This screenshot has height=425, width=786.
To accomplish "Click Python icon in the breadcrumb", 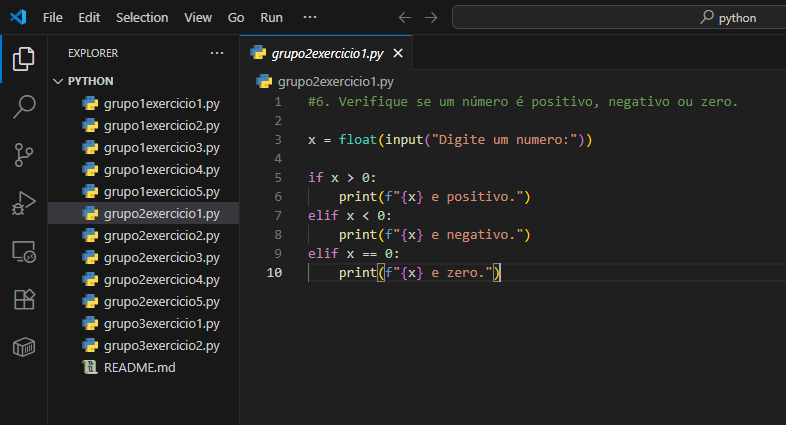I will (x=264, y=81).
